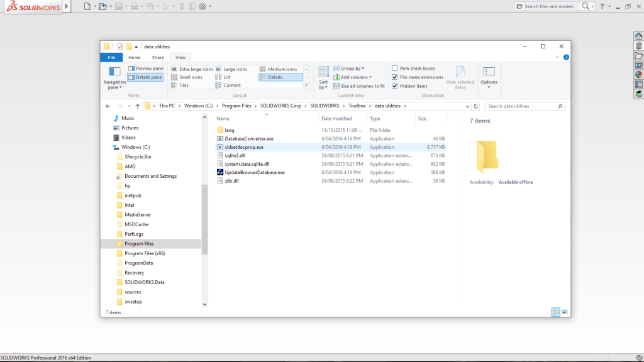Open the File menu in Explorer

(x=111, y=57)
